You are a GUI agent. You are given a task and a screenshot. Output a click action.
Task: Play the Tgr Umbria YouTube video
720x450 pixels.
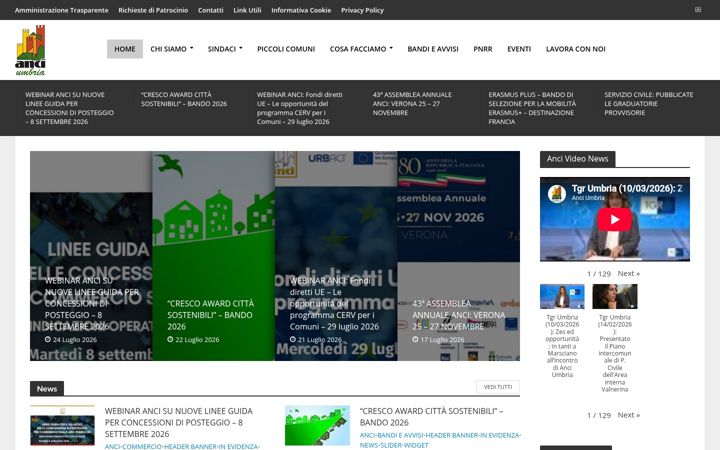pos(614,219)
